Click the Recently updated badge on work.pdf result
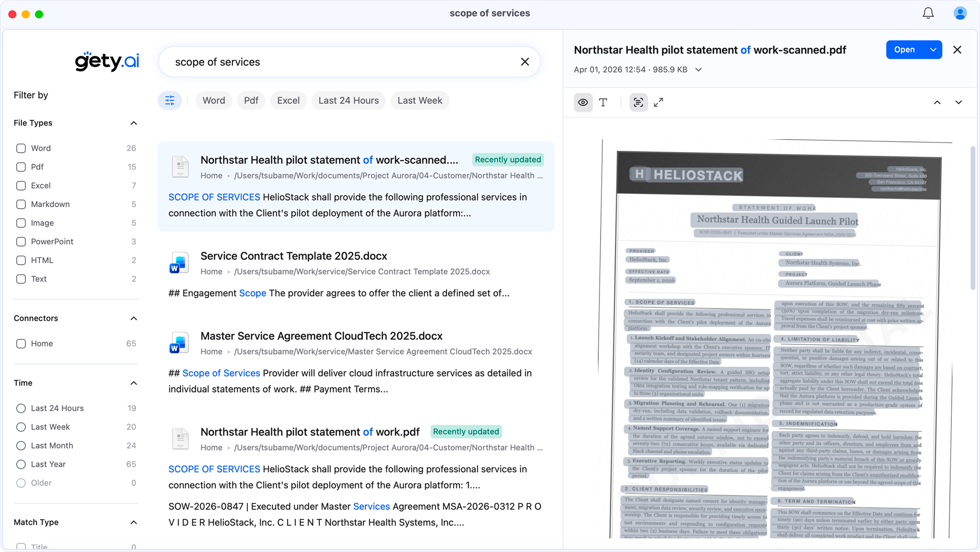 click(466, 431)
